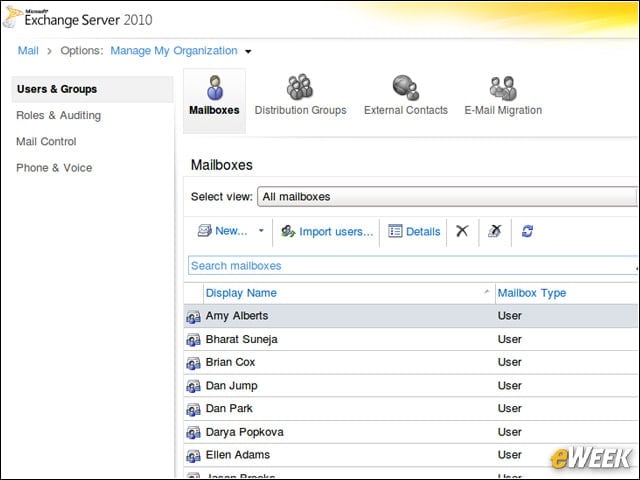Select the Dan Park row
The width and height of the screenshot is (640, 480).
[411, 409]
